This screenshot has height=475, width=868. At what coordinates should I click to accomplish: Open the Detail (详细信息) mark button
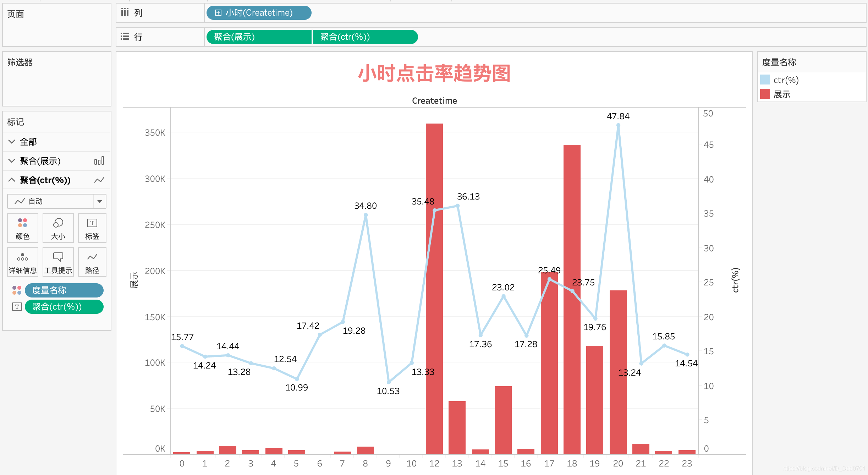23,262
